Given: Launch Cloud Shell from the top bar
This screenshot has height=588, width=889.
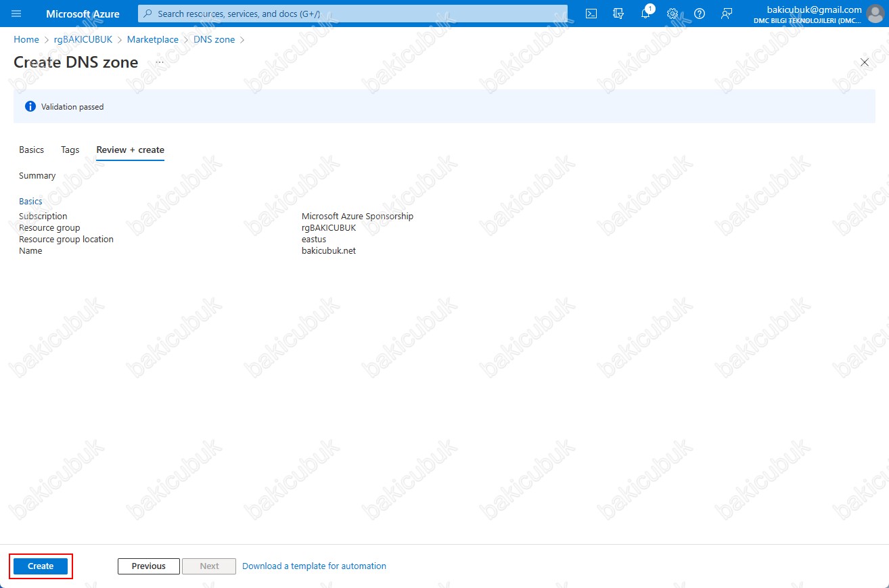Looking at the screenshot, I should (x=591, y=14).
